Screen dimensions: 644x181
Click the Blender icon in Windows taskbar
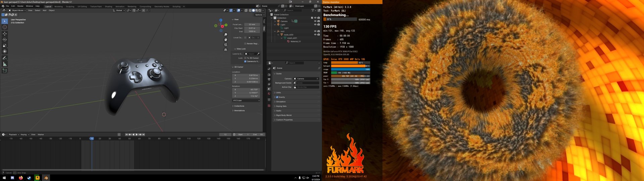tap(46, 178)
